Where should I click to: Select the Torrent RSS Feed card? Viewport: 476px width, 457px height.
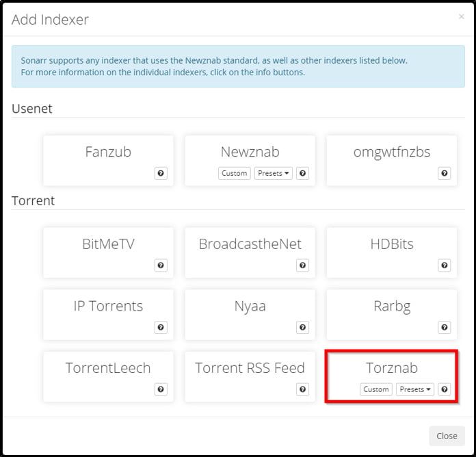250,376
